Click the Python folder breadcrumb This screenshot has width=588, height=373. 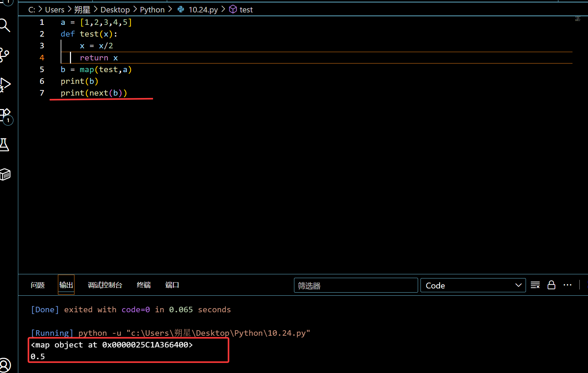pyautogui.click(x=152, y=10)
